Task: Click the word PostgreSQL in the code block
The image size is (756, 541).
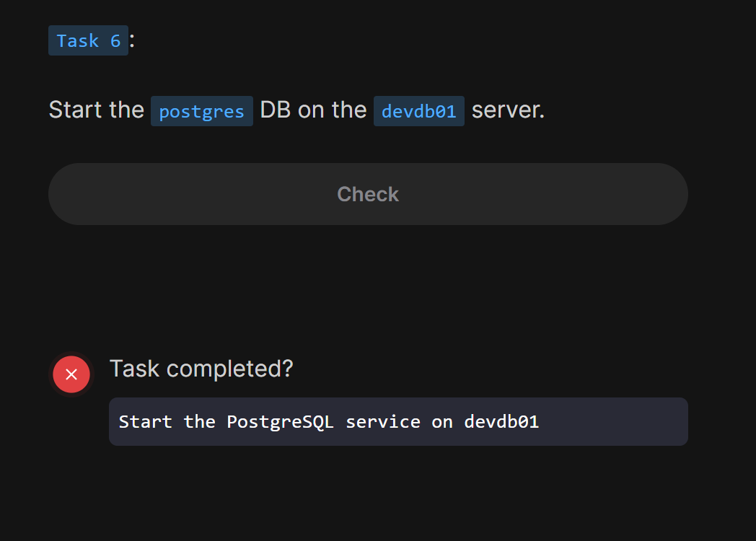Action: (280, 421)
